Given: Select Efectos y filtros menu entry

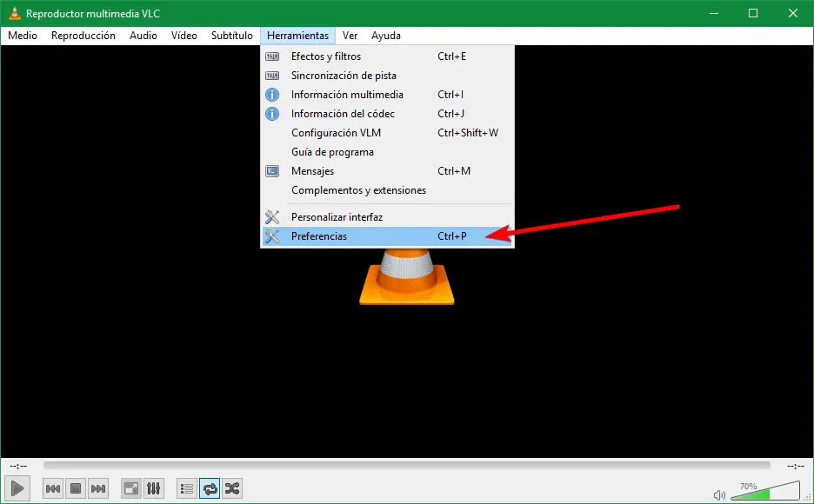Looking at the screenshot, I should tap(387, 56).
